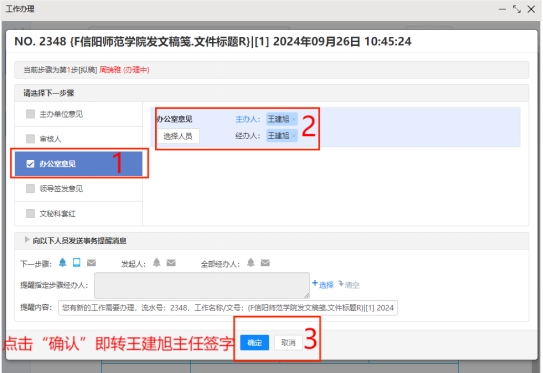Click the 清空 link to clear recipients
Image resolution: width=543 pixels, height=373 pixels.
click(x=349, y=285)
